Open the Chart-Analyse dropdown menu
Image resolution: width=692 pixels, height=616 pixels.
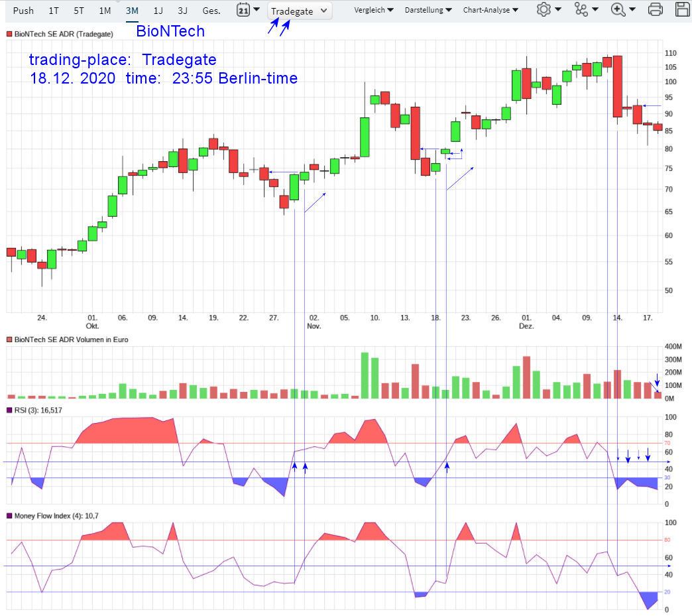point(490,10)
